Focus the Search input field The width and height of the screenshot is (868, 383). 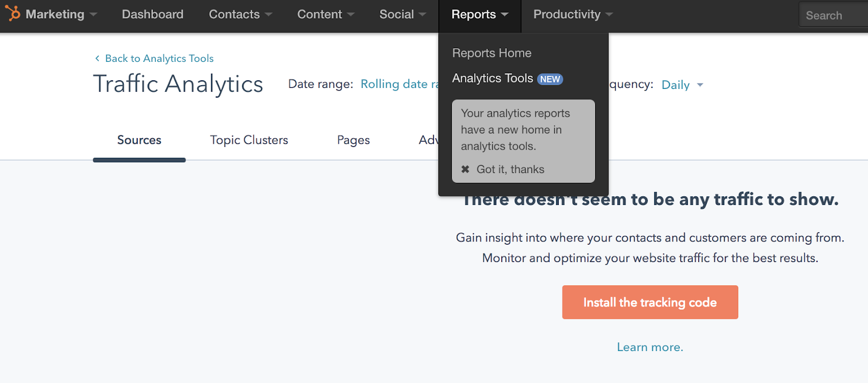click(834, 15)
